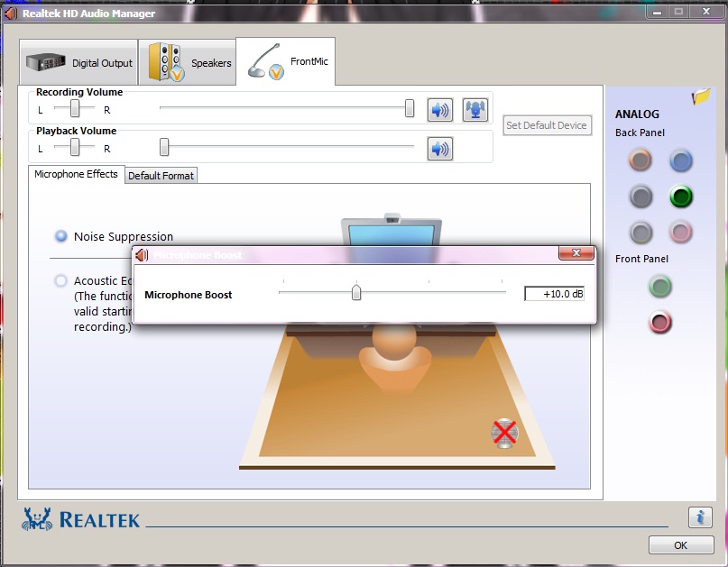Screen dimensions: 728x567
Task: Click the ANALOG heading text
Action: (x=637, y=114)
